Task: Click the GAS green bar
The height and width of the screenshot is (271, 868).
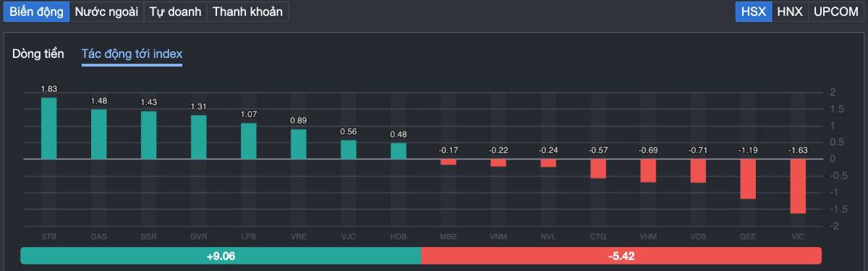Action: 99,134
